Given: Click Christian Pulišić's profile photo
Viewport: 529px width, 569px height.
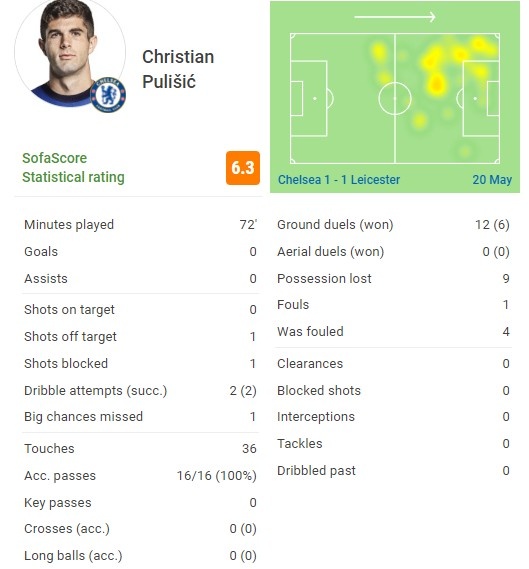Looking at the screenshot, I should click(x=70, y=54).
